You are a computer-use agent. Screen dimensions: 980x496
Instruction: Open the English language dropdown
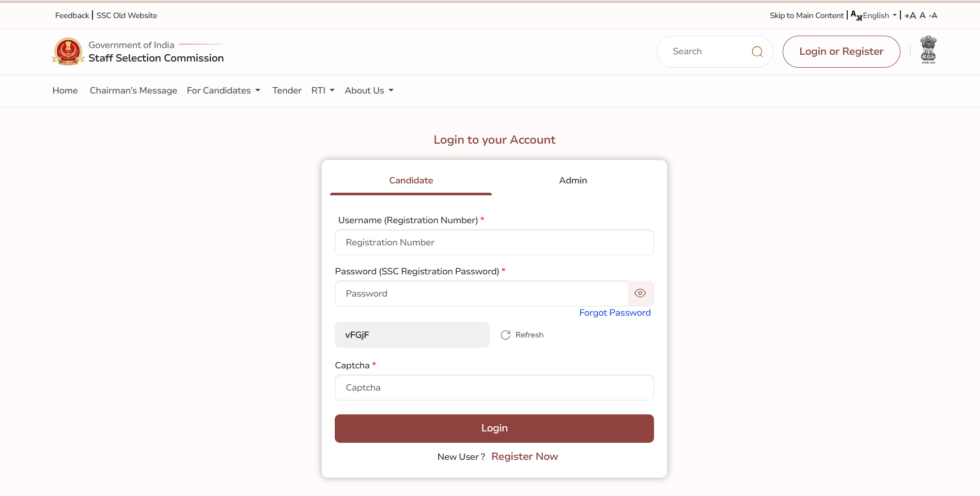click(x=879, y=16)
